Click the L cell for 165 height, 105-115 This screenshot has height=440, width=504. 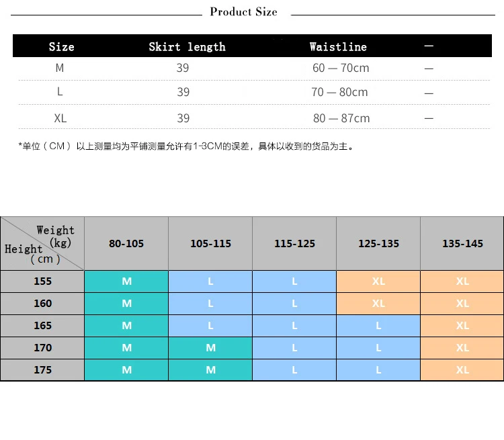(x=210, y=326)
